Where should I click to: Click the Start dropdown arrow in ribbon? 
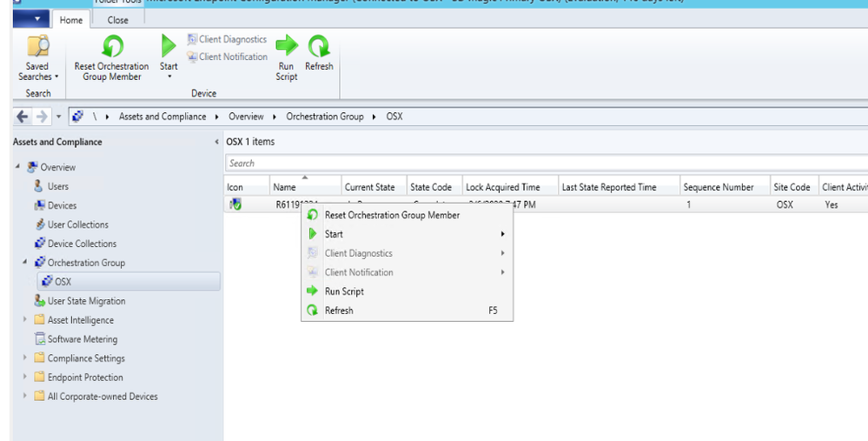(169, 77)
